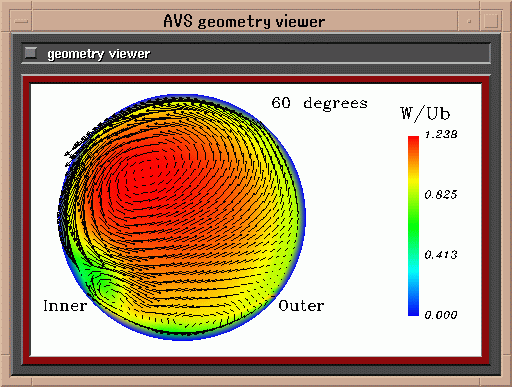Image resolution: width=512 pixels, height=387 pixels.
Task: Toggle the gray square beside geometry viewer
Action: click(x=31, y=53)
